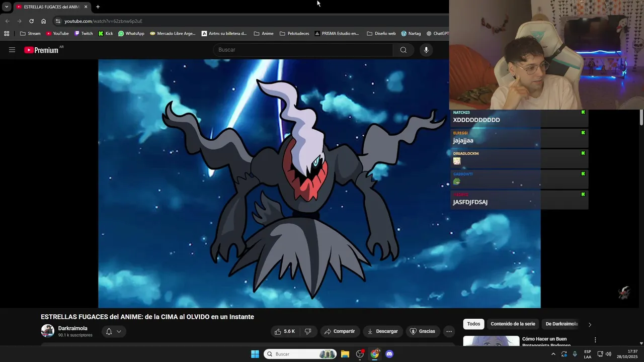Reload the page in browser
Screen dimensions: 644x362
(31, 21)
